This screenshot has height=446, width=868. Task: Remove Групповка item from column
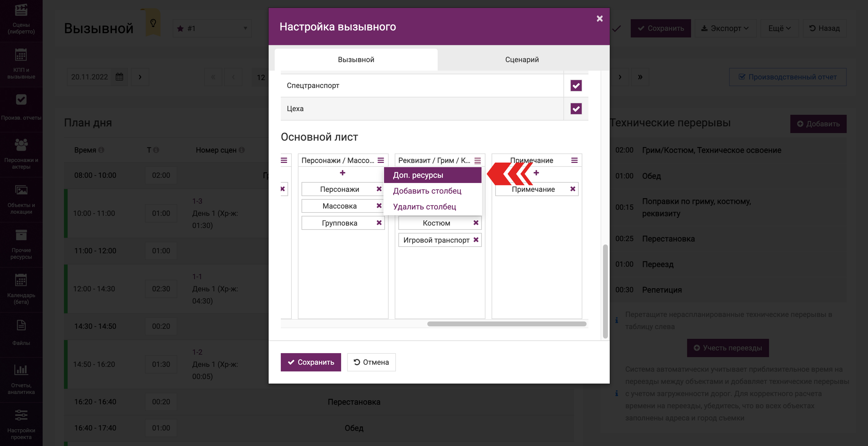click(x=379, y=223)
